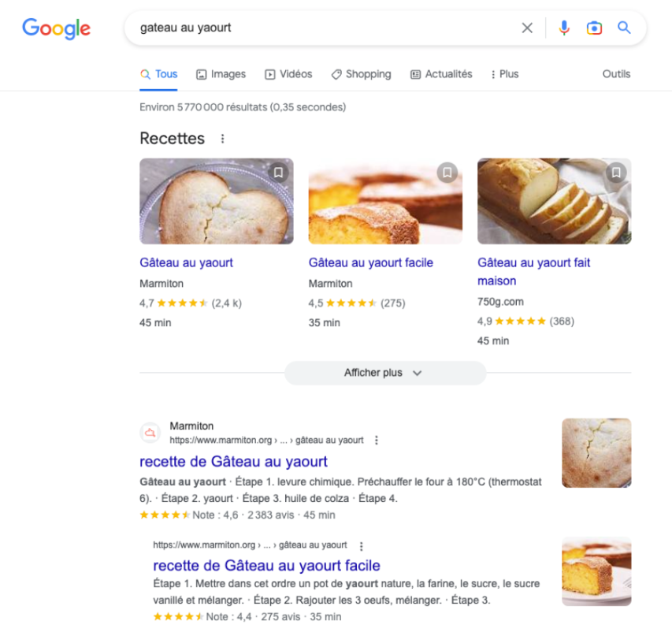Bookmark the first Gâteau au yaourt recipe
The width and height of the screenshot is (672, 636).
pos(278,172)
